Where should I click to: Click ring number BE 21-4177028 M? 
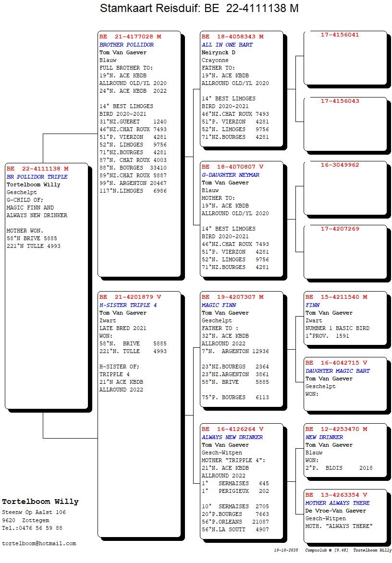tap(130, 37)
